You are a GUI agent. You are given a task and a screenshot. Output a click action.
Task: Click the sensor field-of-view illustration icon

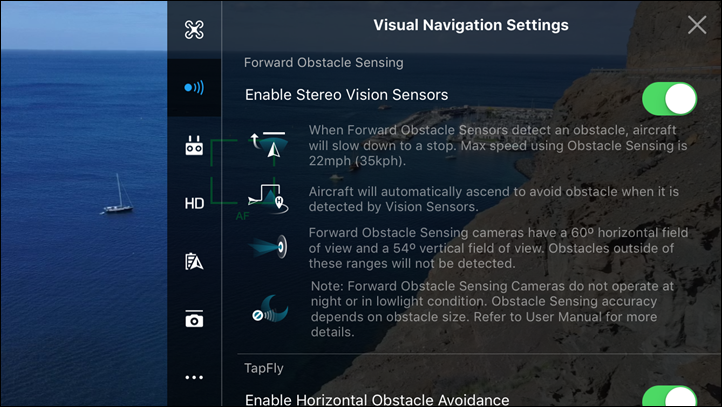(268, 247)
